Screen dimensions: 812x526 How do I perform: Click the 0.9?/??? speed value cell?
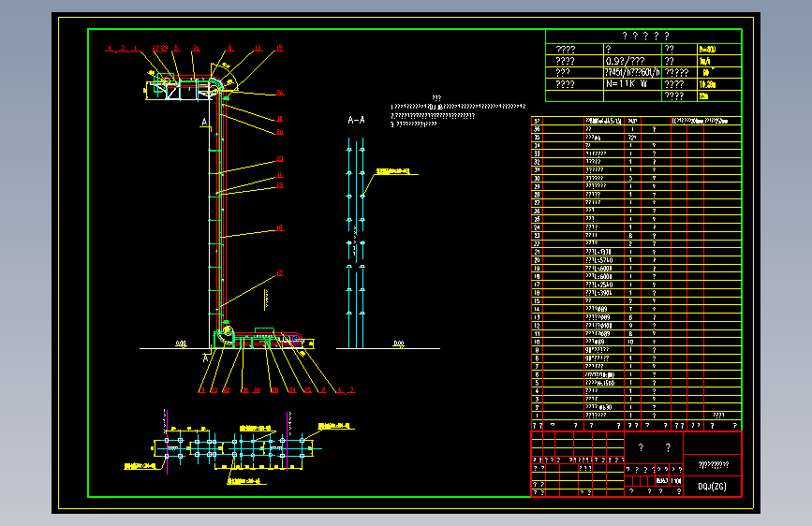632,61
